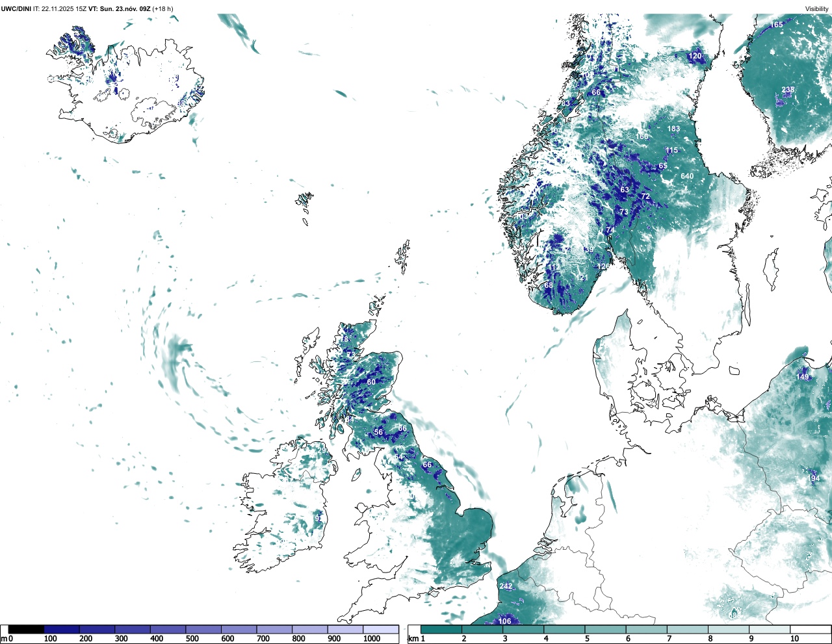The image size is (832, 644).
Task: Click the '10' label on km scale
Action: [795, 639]
